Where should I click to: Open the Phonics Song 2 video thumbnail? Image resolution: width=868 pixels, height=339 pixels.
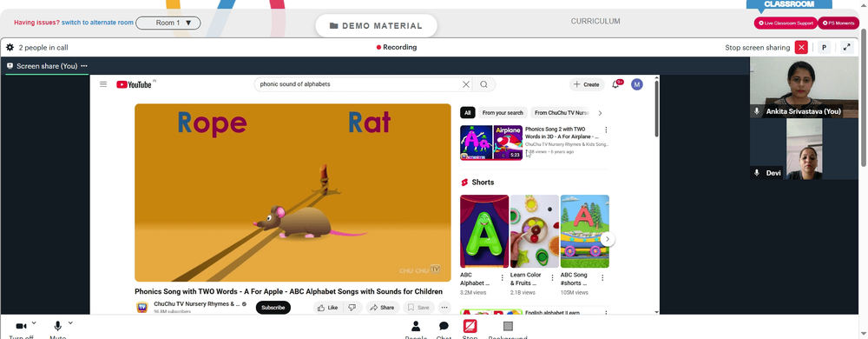point(491,143)
